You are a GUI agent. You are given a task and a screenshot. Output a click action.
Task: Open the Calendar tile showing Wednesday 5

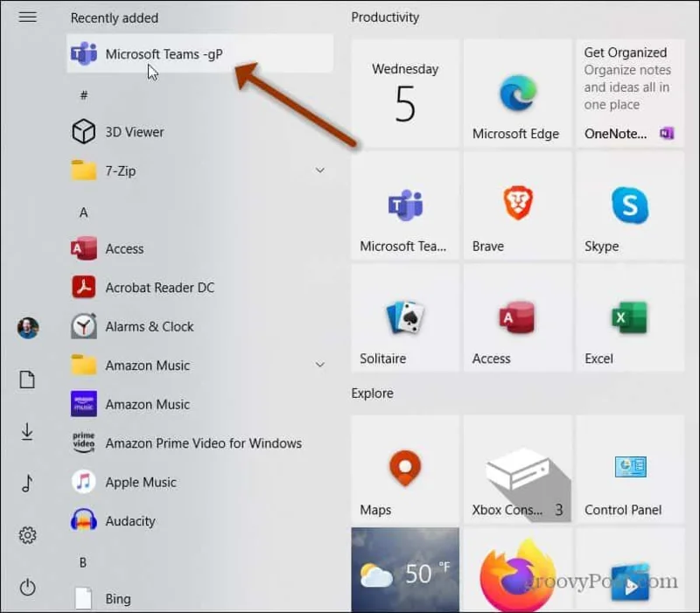(405, 94)
